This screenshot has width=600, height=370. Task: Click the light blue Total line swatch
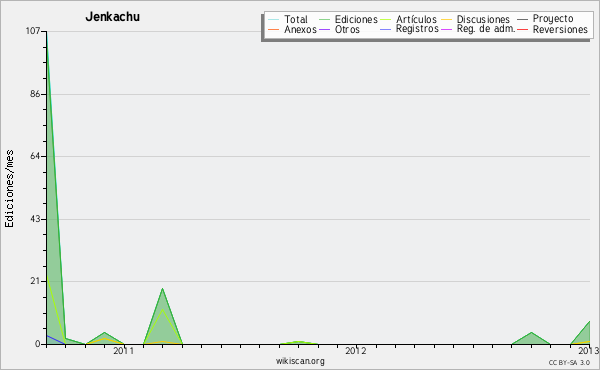[x=274, y=20]
